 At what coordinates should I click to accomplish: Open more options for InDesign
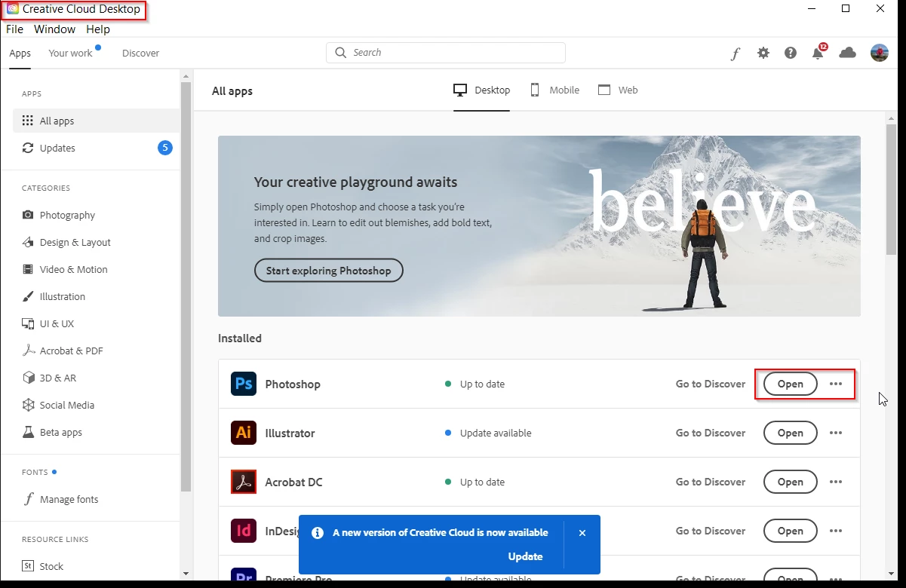point(836,531)
